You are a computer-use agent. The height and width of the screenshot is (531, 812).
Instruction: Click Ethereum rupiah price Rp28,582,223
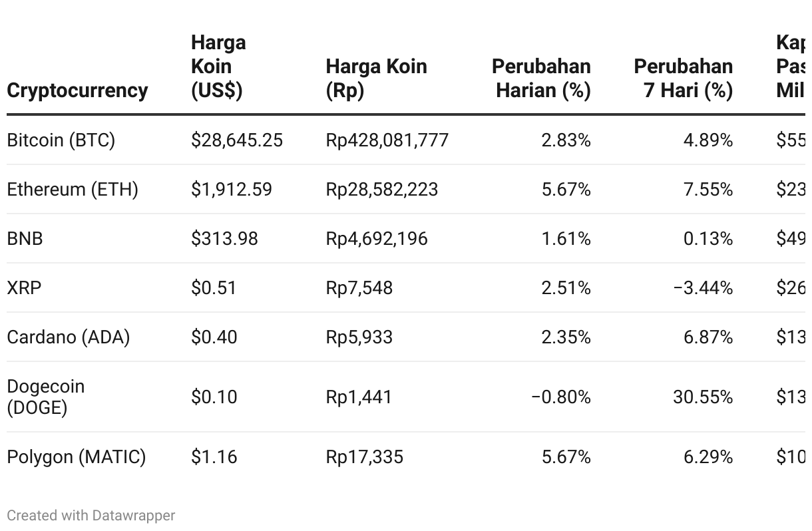(382, 190)
